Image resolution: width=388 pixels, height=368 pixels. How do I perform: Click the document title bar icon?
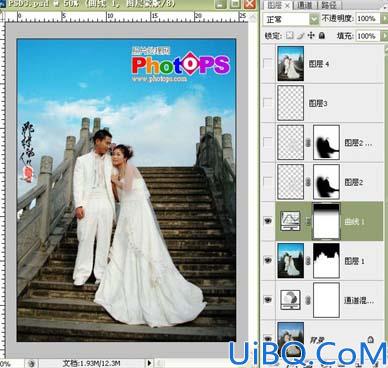pyautogui.click(x=4, y=4)
